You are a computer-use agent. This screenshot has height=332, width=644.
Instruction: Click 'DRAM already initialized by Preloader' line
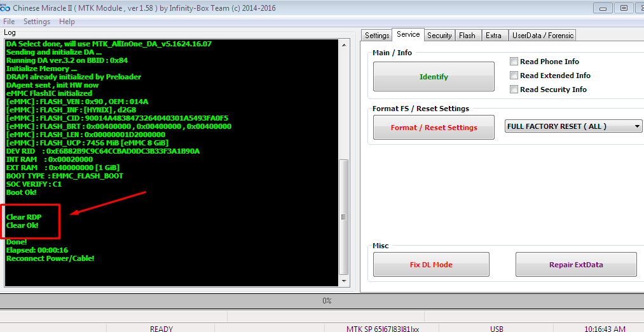[x=74, y=77]
